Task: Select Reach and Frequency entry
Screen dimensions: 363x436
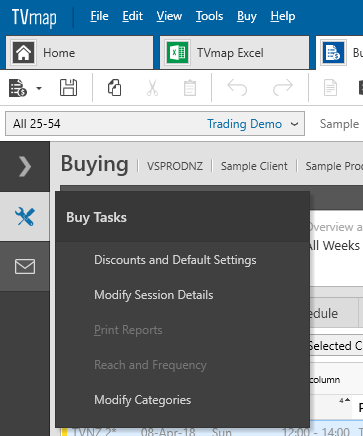Action: pyautogui.click(x=150, y=365)
